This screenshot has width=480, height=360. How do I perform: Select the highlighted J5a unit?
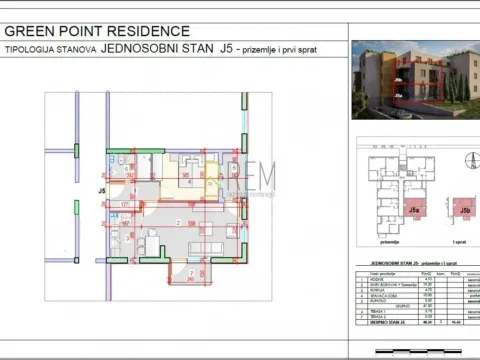click(414, 209)
